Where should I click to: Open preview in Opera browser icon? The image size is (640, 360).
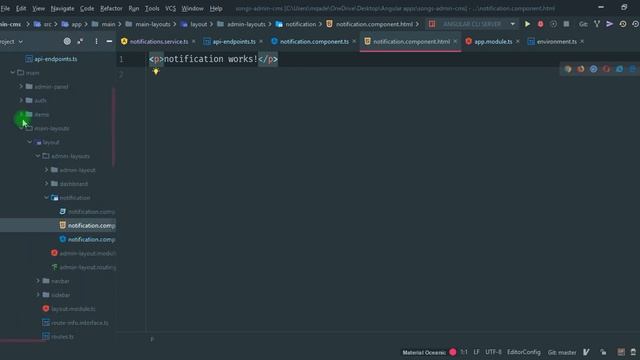607,69
